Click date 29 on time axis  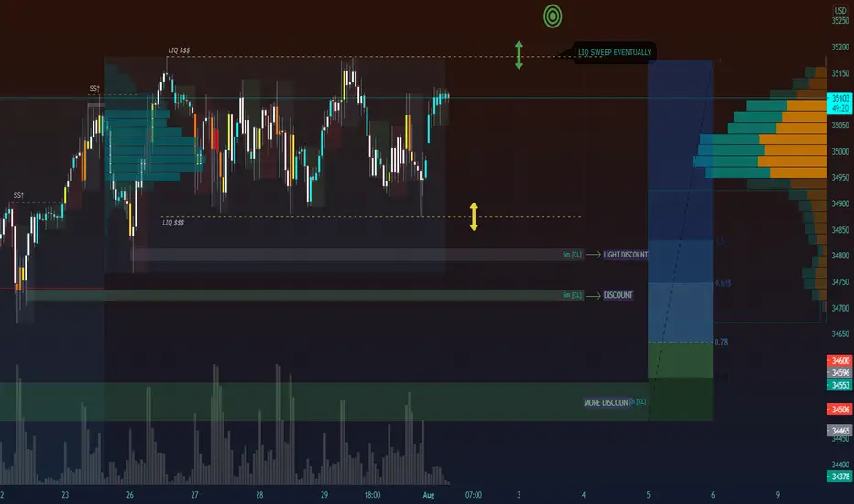[324, 495]
